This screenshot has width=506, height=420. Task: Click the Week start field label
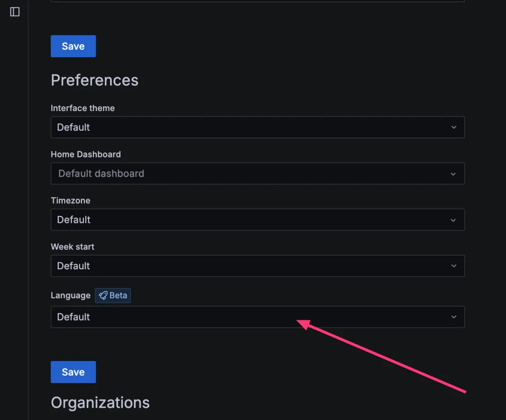(73, 247)
